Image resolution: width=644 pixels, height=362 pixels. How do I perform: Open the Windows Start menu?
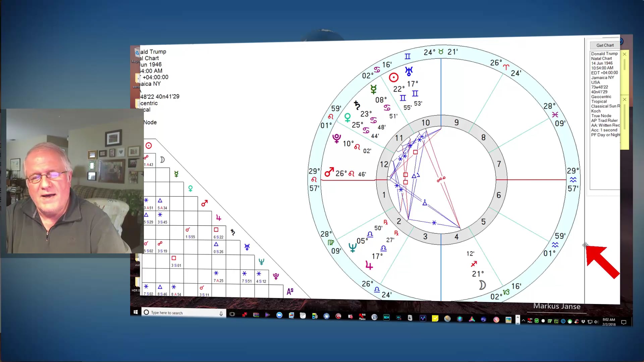coord(136,312)
